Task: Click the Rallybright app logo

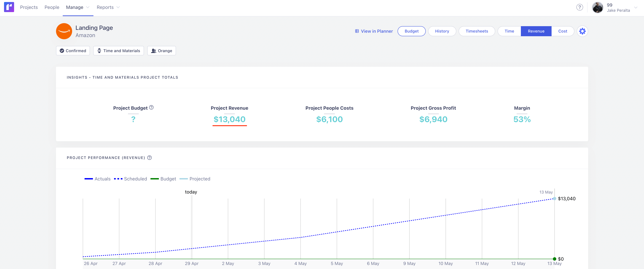Action: coord(9,7)
